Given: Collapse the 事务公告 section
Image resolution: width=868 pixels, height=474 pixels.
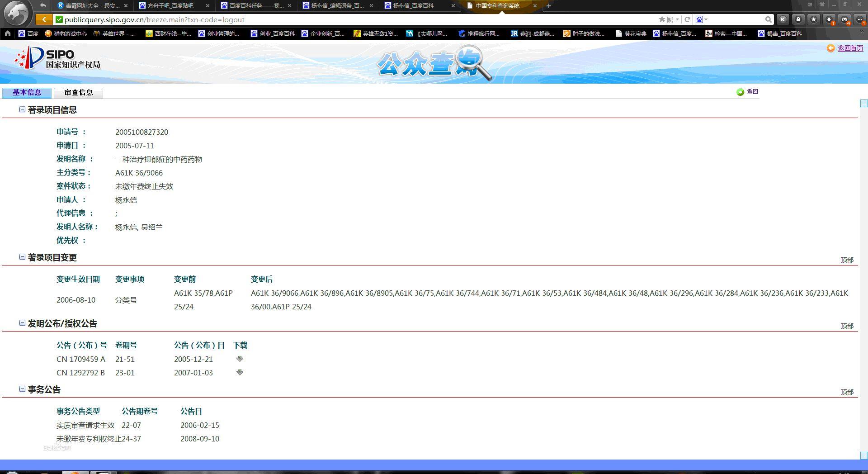Looking at the screenshot, I should (22, 389).
